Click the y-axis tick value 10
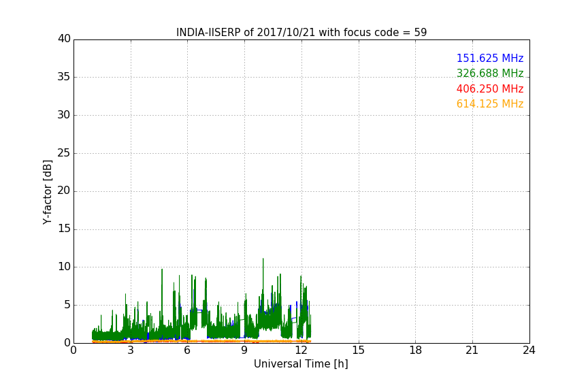588x392 pixels. tap(64, 267)
